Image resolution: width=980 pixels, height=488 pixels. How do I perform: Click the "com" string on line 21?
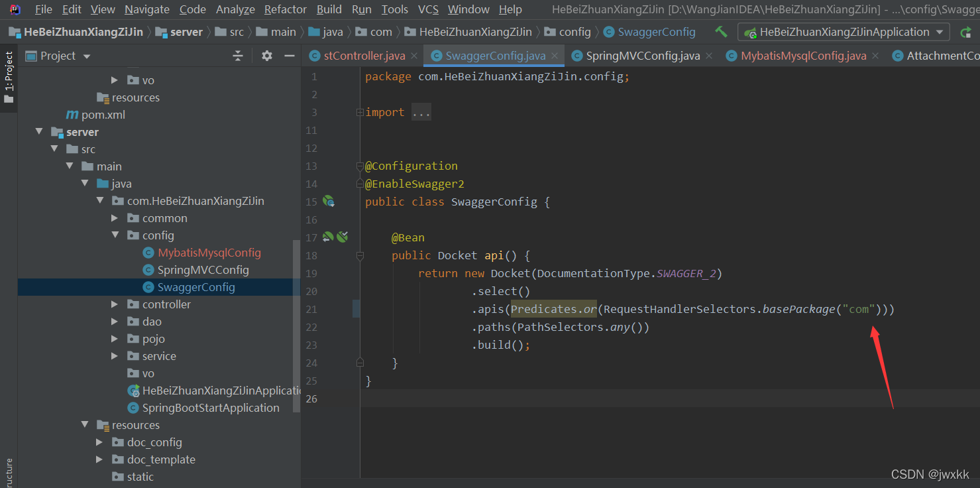pyautogui.click(x=859, y=309)
